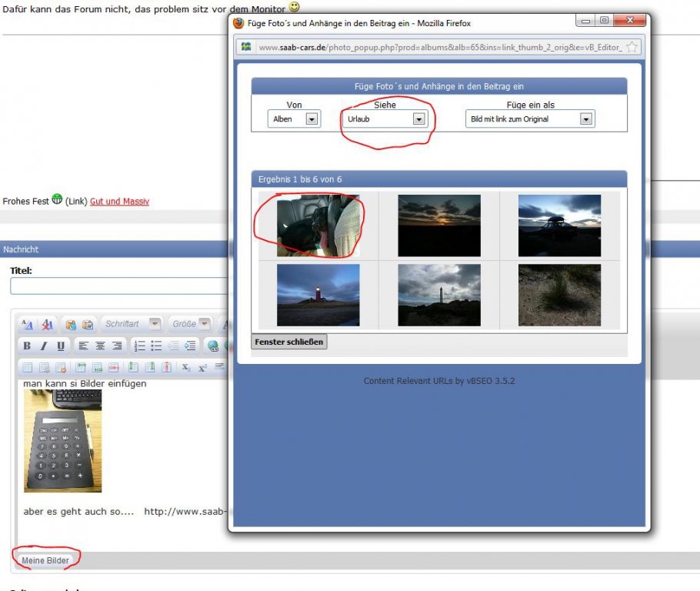Click the delete table row icon
Screen dimensions: 700x591
[x=114, y=368]
